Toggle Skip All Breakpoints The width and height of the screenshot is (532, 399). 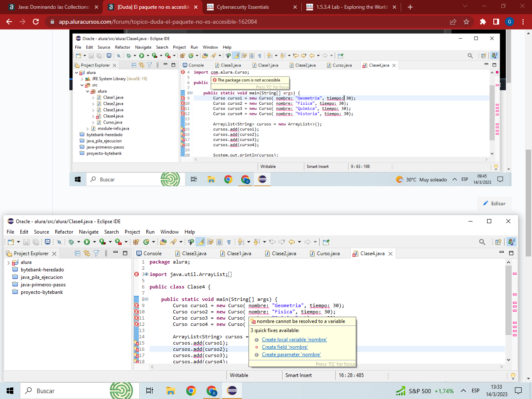tap(59, 242)
